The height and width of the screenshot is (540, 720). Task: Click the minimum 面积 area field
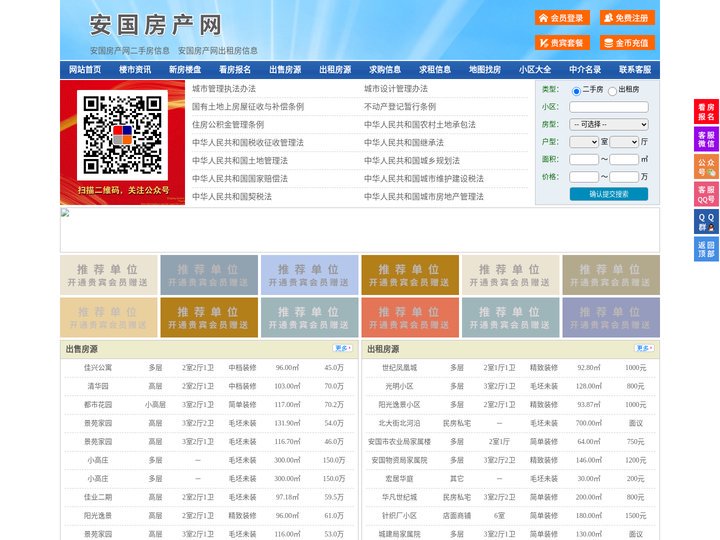pos(584,159)
